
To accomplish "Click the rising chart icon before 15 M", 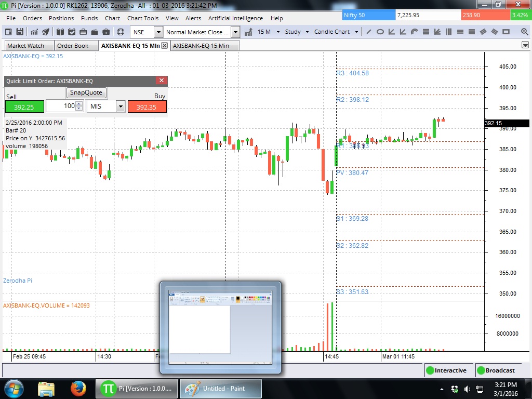I will (x=248, y=32).
